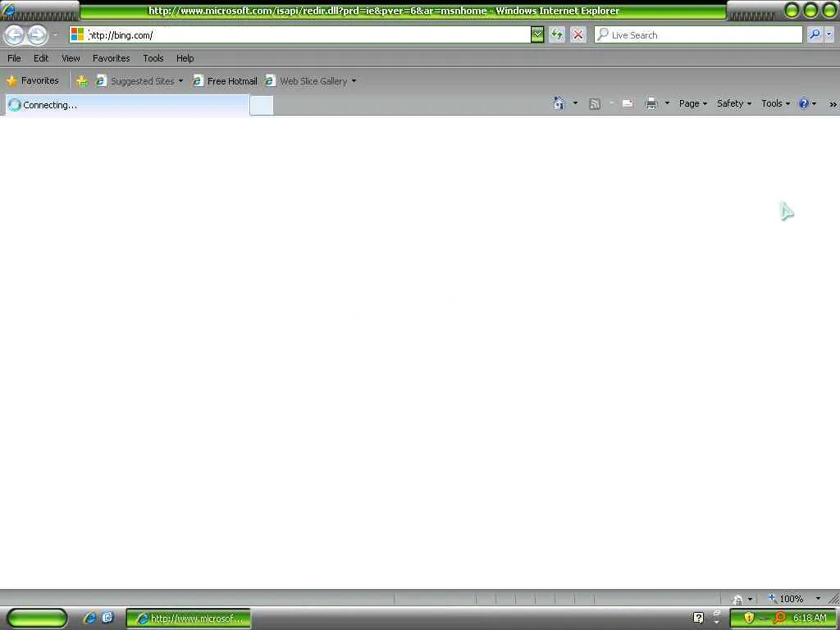Click the Print icon
Screen dimensions: 840x630
click(651, 103)
